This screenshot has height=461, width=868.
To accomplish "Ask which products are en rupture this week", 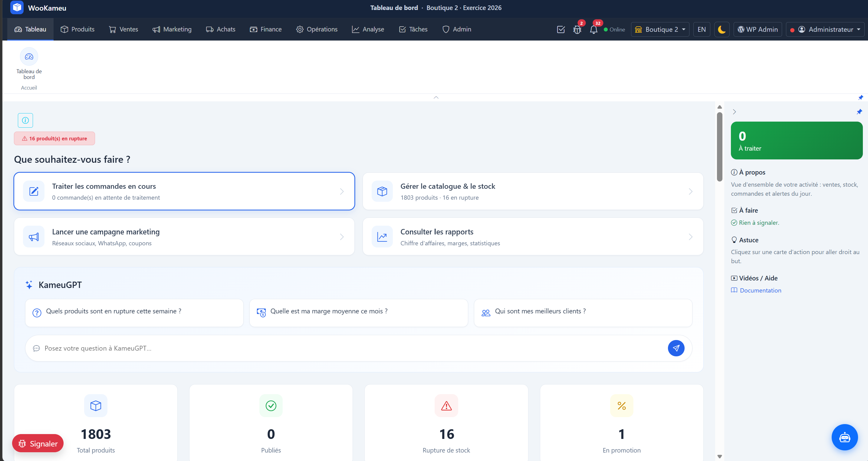I will (x=134, y=313).
